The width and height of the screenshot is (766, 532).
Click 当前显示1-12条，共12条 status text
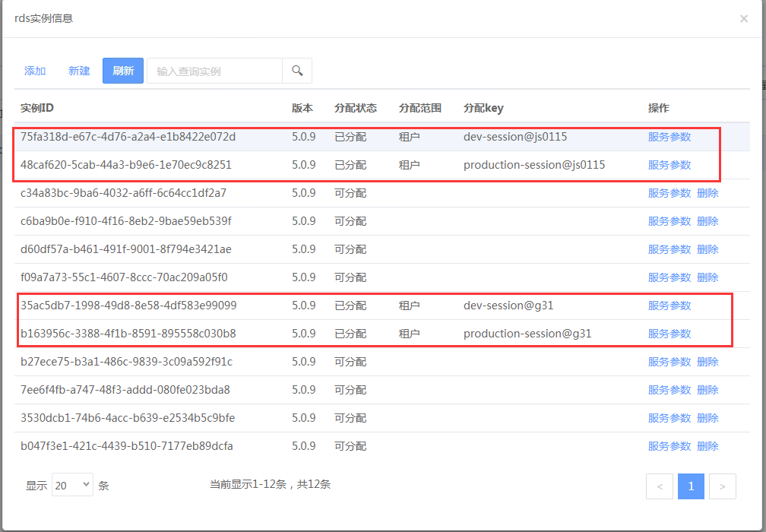pyautogui.click(x=271, y=484)
